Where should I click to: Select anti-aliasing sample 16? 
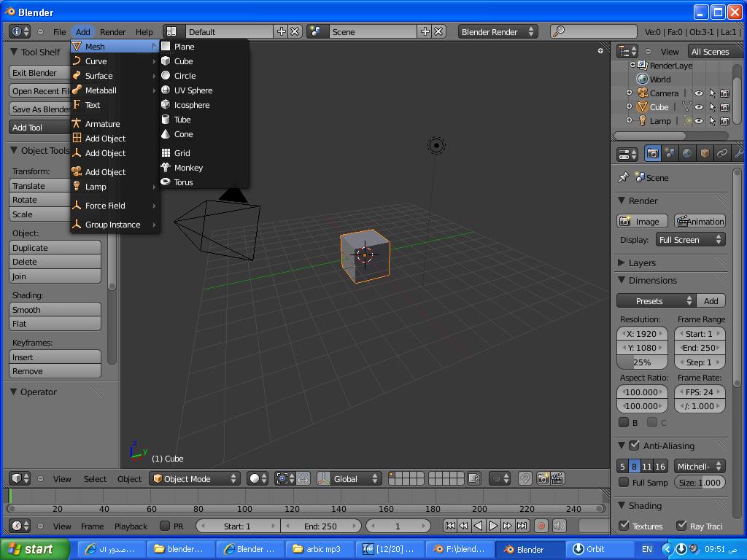point(659,467)
